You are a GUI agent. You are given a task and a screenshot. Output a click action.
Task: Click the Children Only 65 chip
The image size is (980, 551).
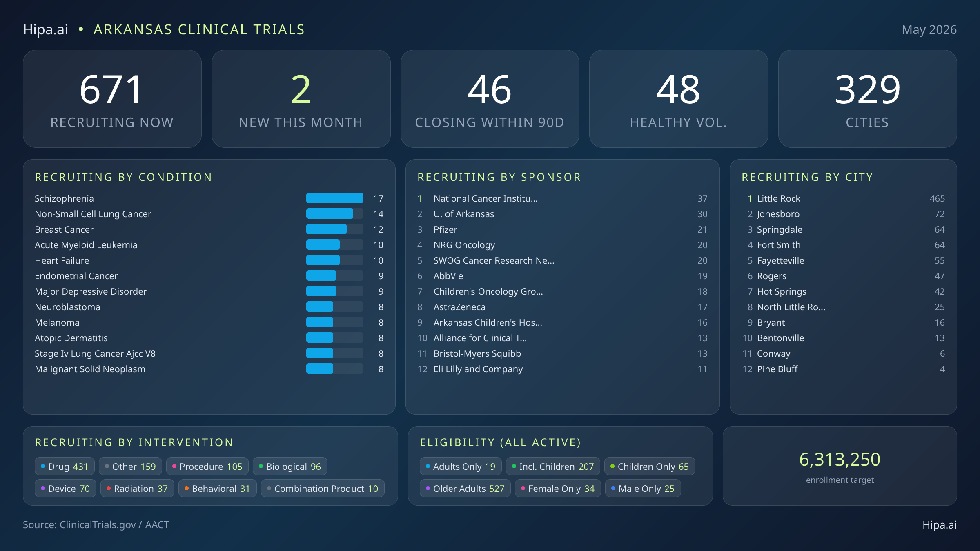pos(650,466)
